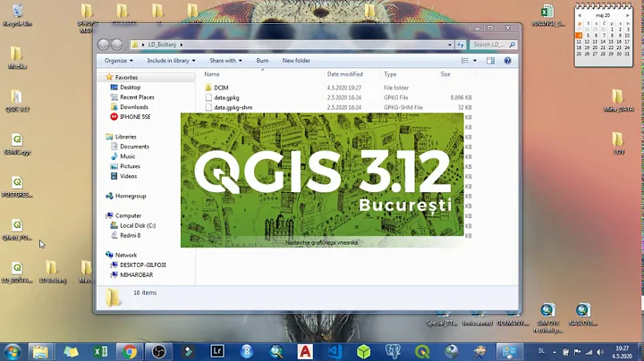Viewport: 644px width, 361px height.
Task: Click the QGIS icon in the taskbar
Action: coord(422,351)
